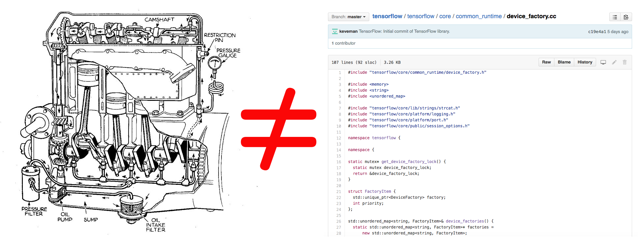Click the OIL PUMP label

(x=65, y=217)
